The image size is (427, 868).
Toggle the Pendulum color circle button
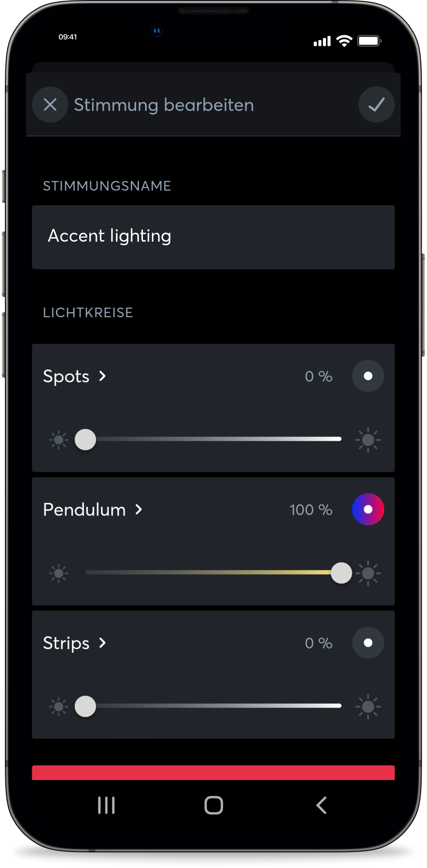pos(368,509)
